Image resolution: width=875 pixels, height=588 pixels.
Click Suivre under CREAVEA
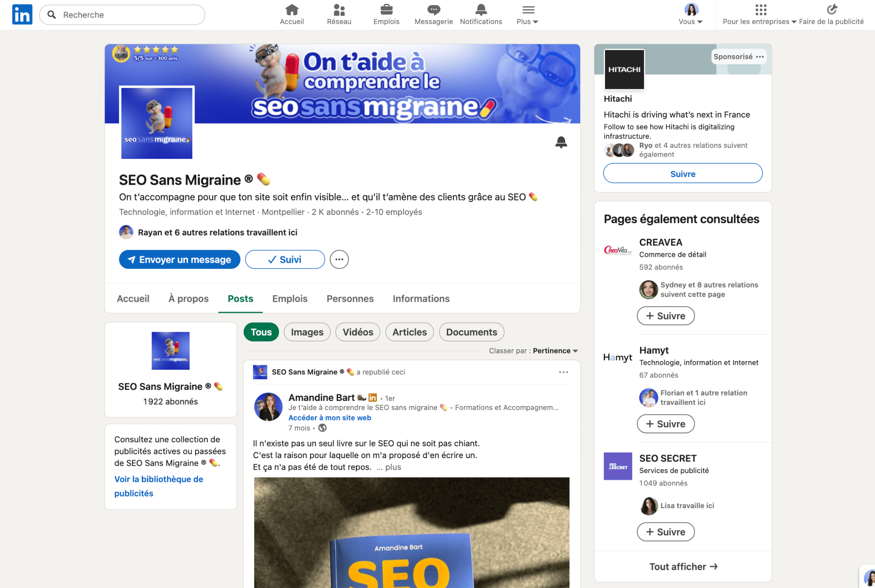666,316
